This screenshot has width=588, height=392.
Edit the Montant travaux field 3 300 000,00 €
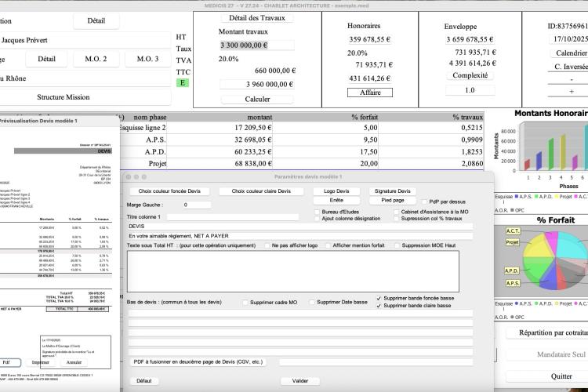point(257,45)
